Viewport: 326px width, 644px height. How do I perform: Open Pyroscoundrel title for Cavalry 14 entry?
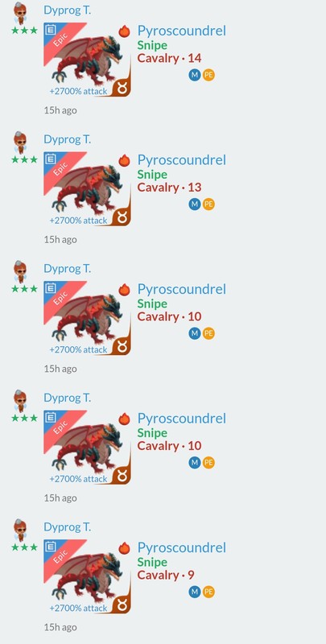181,31
